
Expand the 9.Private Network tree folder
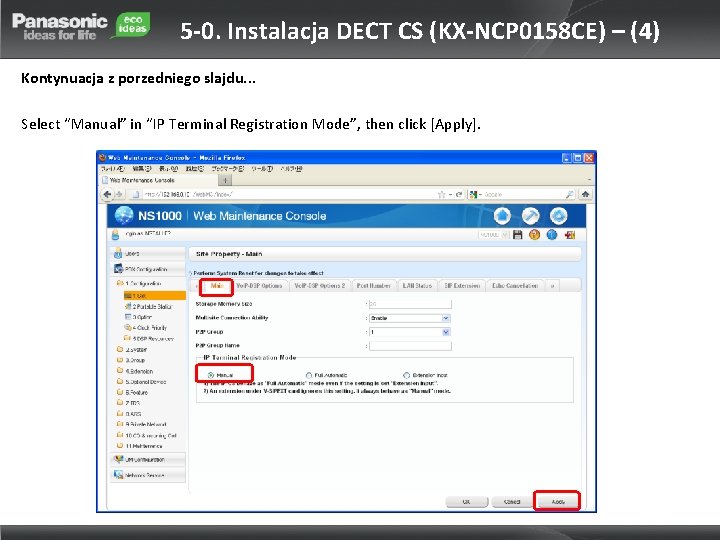click(x=120, y=424)
